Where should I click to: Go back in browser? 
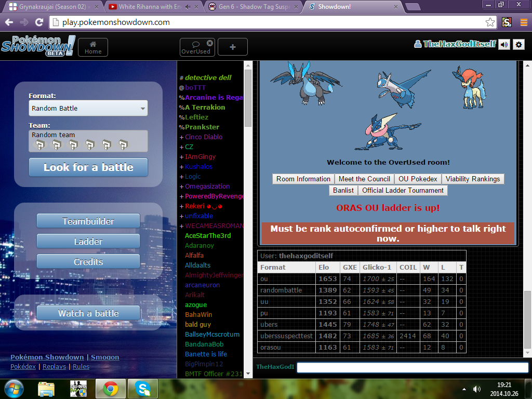pyautogui.click(x=9, y=22)
